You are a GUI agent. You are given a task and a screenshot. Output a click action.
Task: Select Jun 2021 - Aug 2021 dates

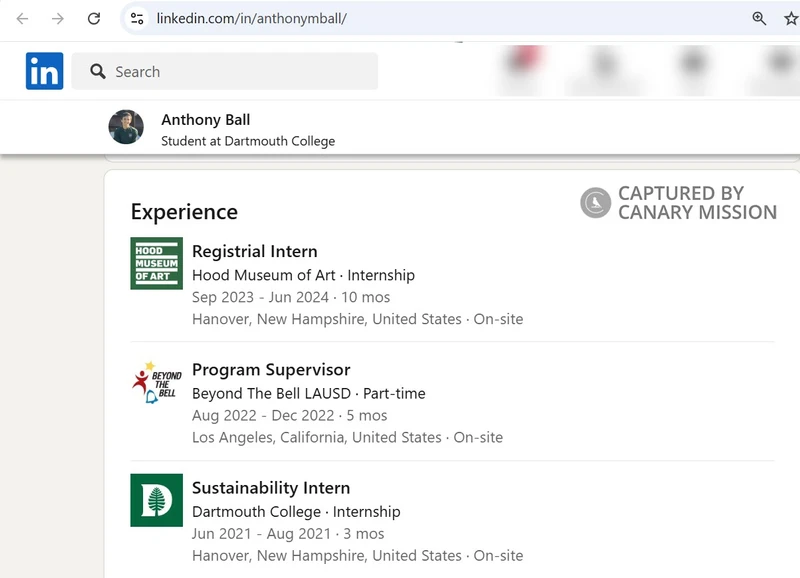(x=261, y=534)
